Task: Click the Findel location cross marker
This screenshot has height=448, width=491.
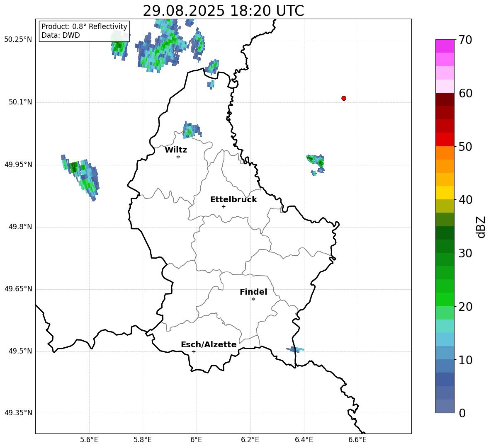Action: click(253, 299)
